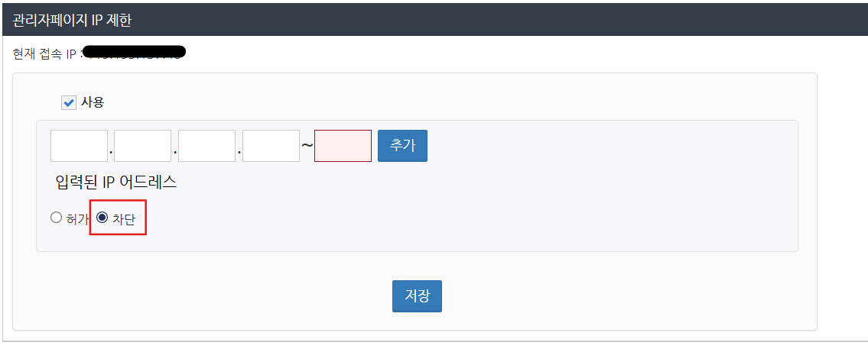This screenshot has height=349, width=868.
Task: Select the third IP octet input field
Action: tap(206, 146)
